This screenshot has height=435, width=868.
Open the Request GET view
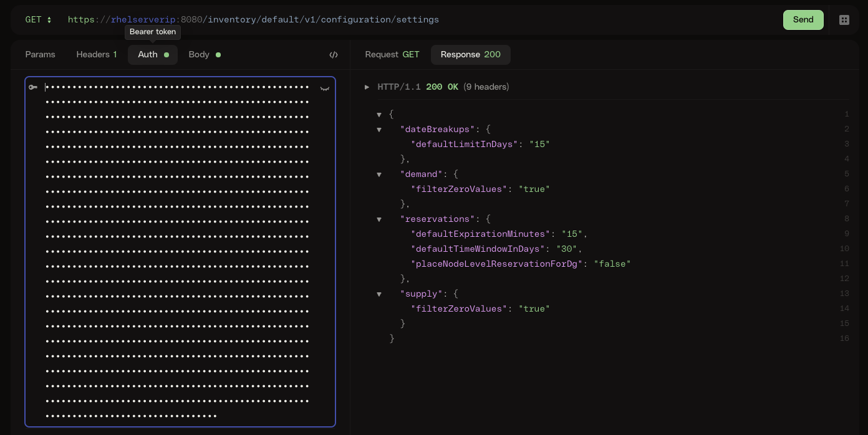click(392, 55)
